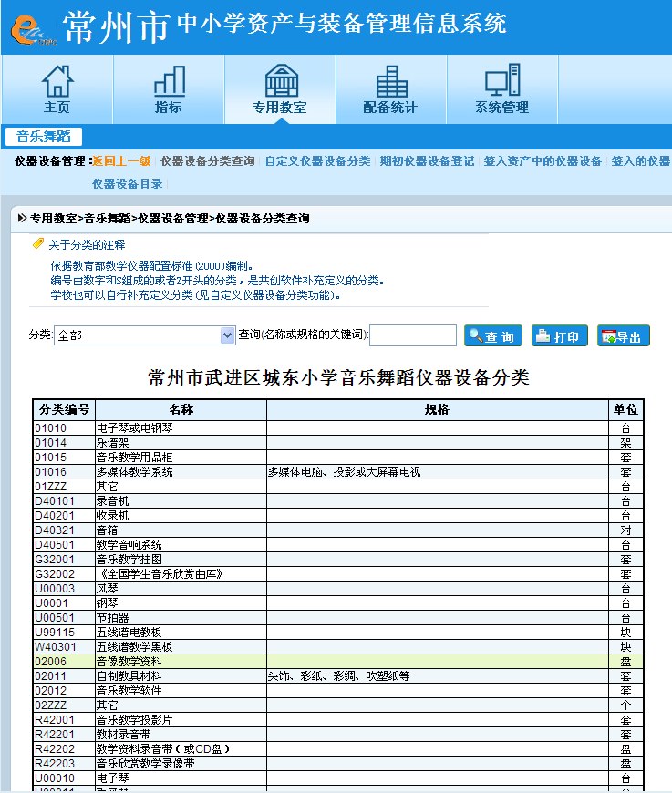Open 签入资产中的仪器设备 menu item
Image resolution: width=672 pixels, height=793 pixels.
543,161
